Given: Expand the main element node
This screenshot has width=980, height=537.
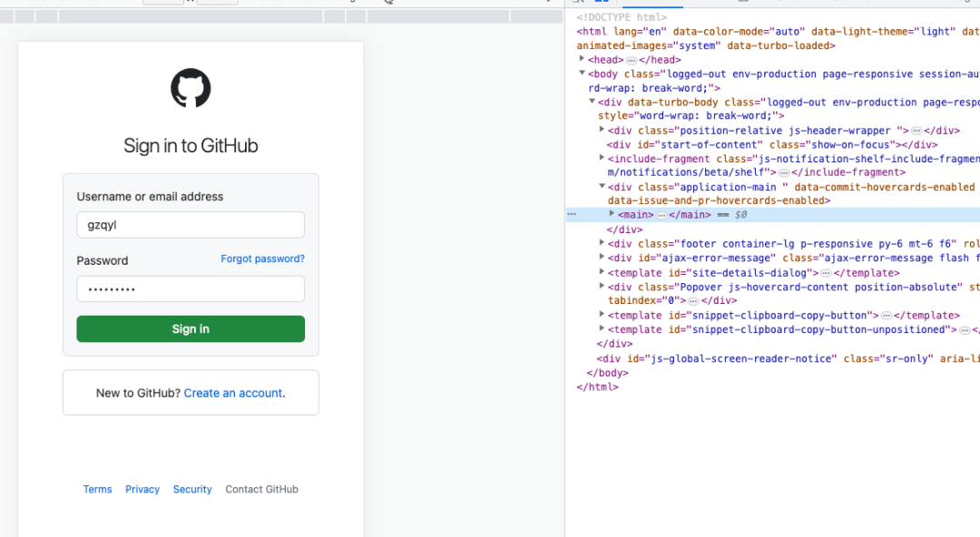Looking at the screenshot, I should [x=612, y=214].
